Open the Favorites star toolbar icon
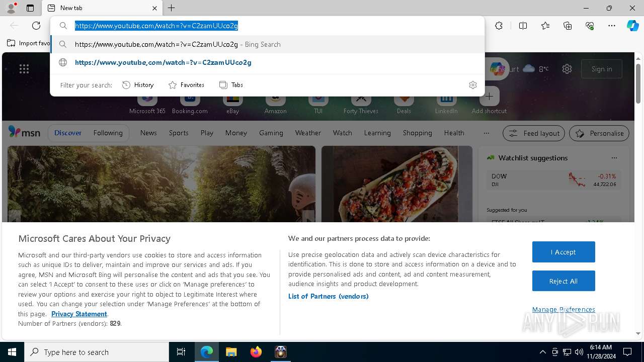The image size is (644, 362). (x=545, y=26)
